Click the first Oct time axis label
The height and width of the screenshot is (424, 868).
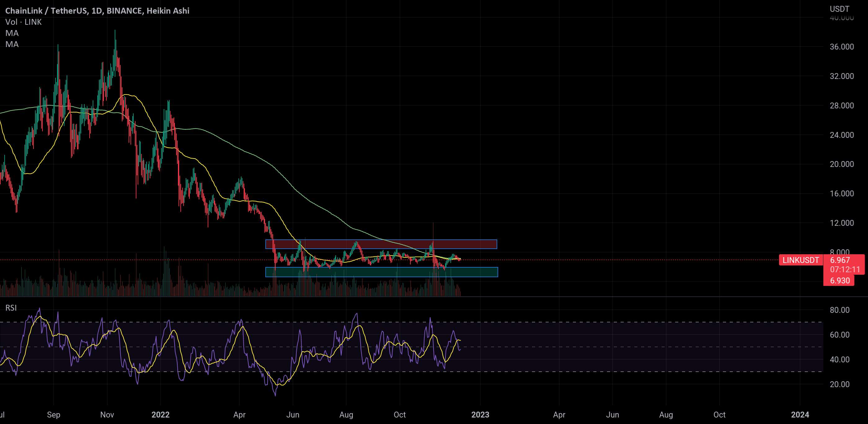pos(400,415)
